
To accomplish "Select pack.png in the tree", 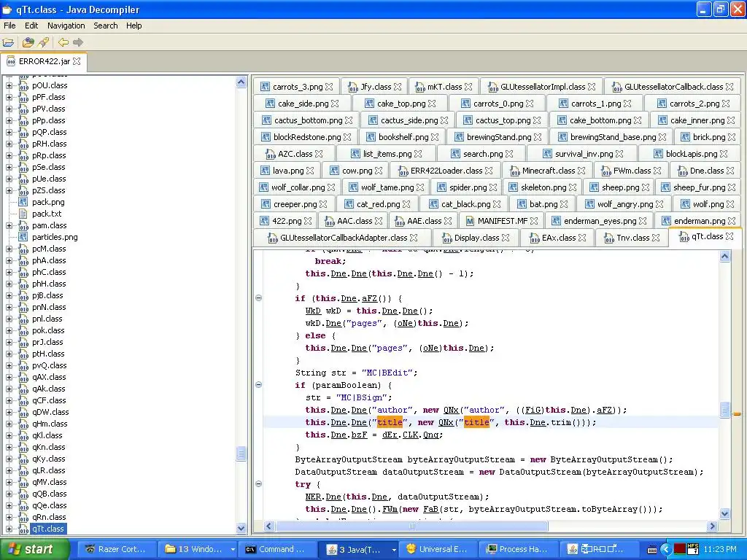I will [x=48, y=203].
